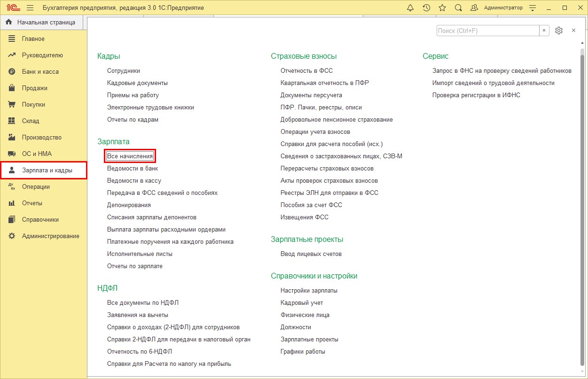This screenshot has height=379, width=588.
Task: Clear search field with x button
Action: pos(544,31)
